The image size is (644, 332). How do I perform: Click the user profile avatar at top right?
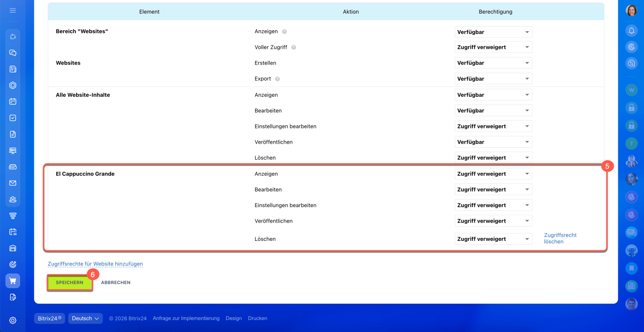(x=631, y=11)
